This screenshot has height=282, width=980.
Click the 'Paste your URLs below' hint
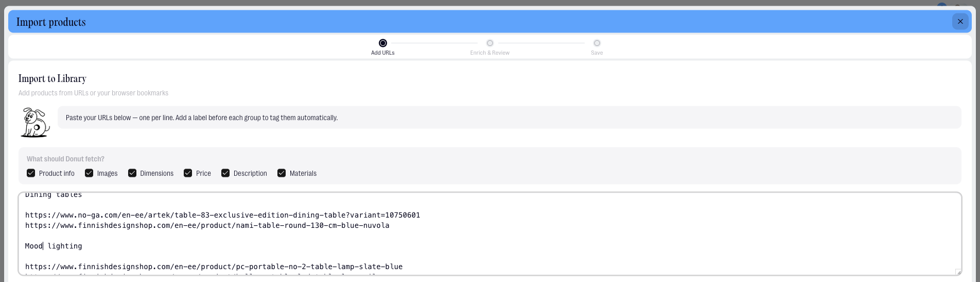[x=202, y=118]
